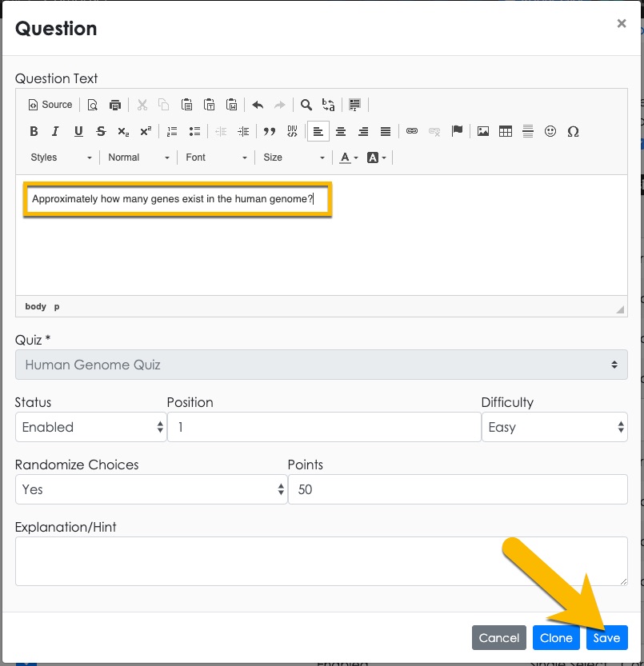Toggle italic formatting

(x=55, y=131)
